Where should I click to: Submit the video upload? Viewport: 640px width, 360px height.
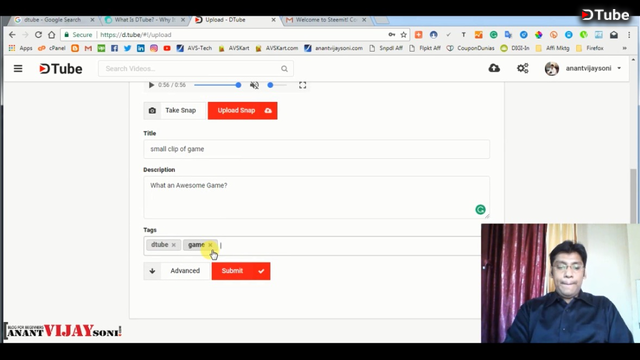(241, 271)
